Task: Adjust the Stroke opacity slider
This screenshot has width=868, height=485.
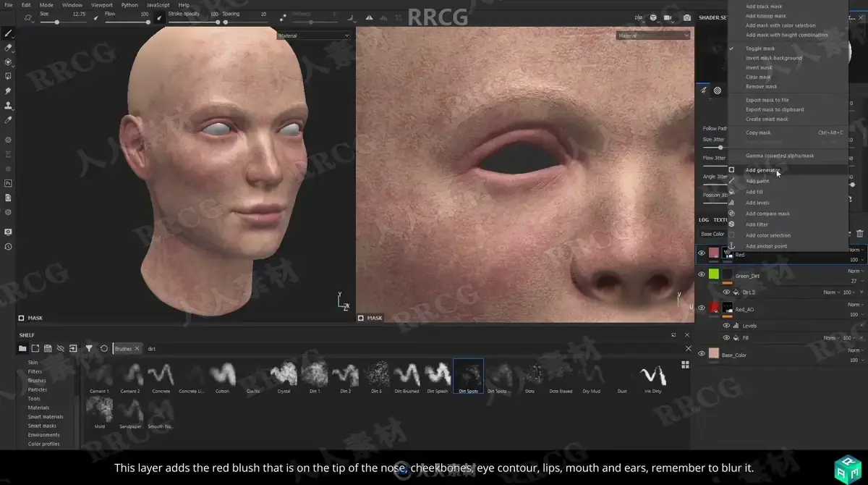Action: 193,22
